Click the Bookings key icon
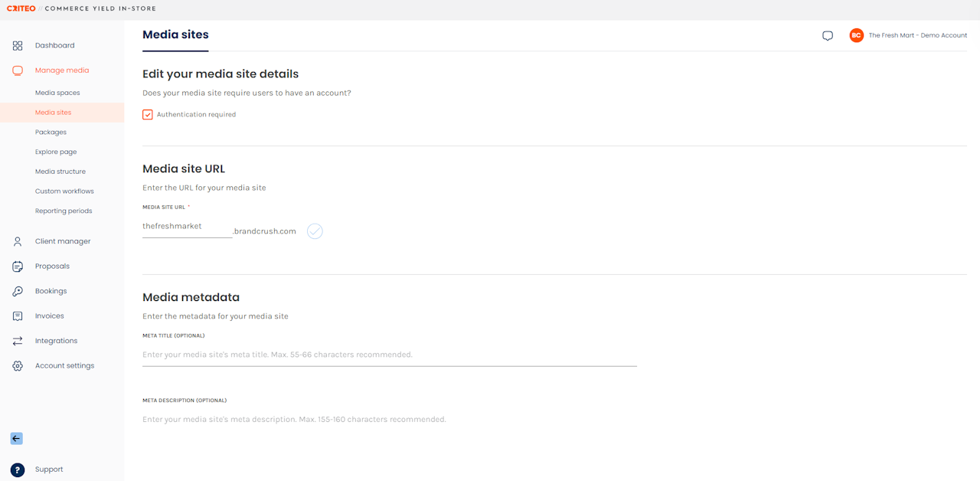Image resolution: width=980 pixels, height=481 pixels. click(x=18, y=291)
